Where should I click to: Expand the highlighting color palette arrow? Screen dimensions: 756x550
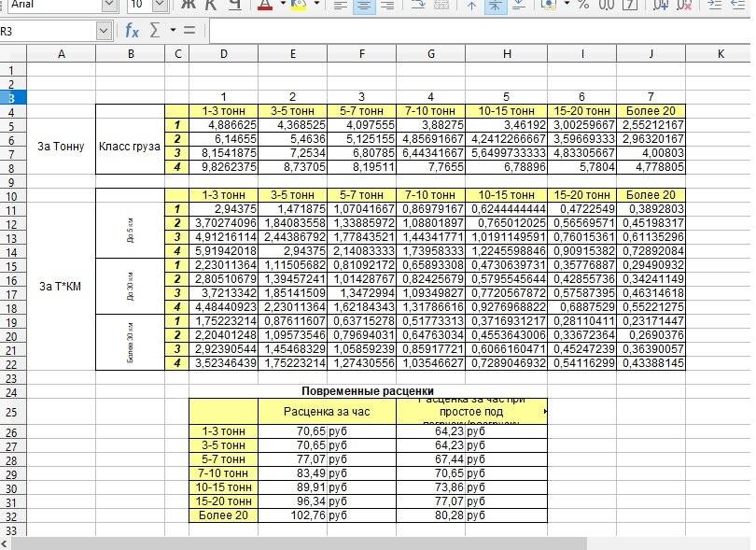pyautogui.click(x=316, y=4)
